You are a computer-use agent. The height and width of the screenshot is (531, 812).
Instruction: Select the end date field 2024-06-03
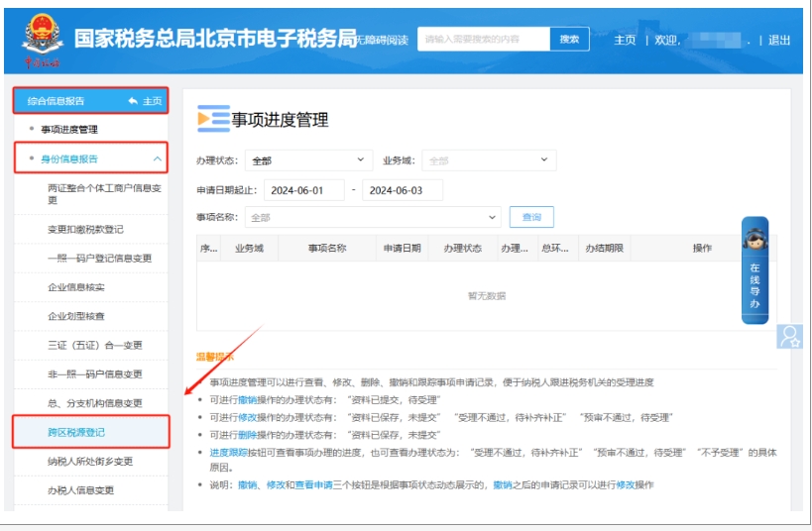(402, 190)
